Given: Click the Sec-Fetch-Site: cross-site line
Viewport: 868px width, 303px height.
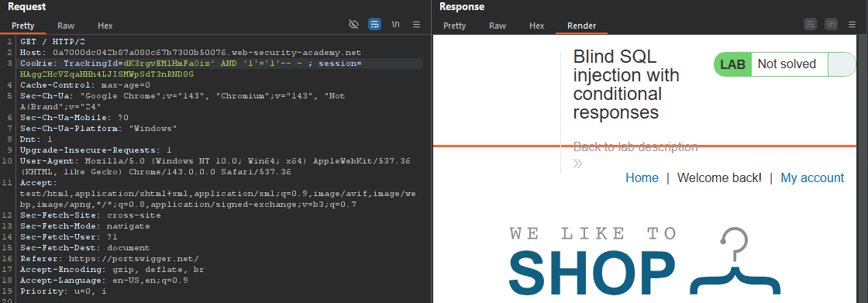Looking at the screenshot, I should click(x=90, y=215).
